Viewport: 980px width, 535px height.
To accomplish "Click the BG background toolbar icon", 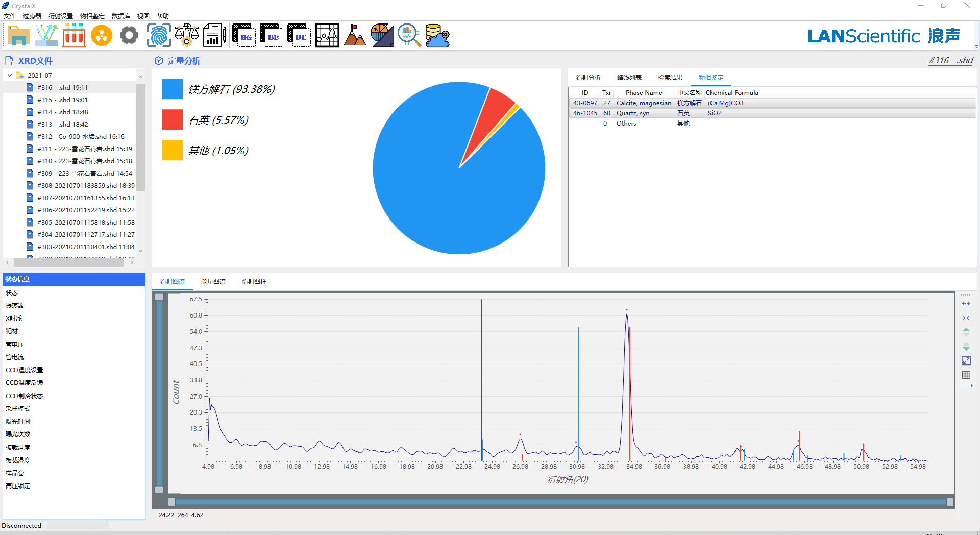I will tap(244, 36).
